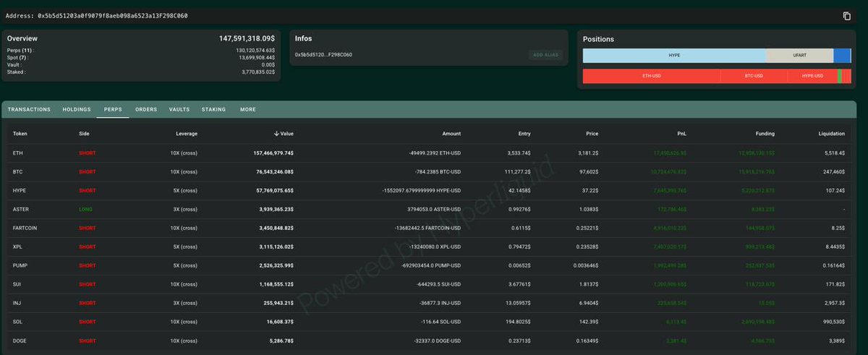
Task: Select the PERPS tab
Action: pos(113,110)
